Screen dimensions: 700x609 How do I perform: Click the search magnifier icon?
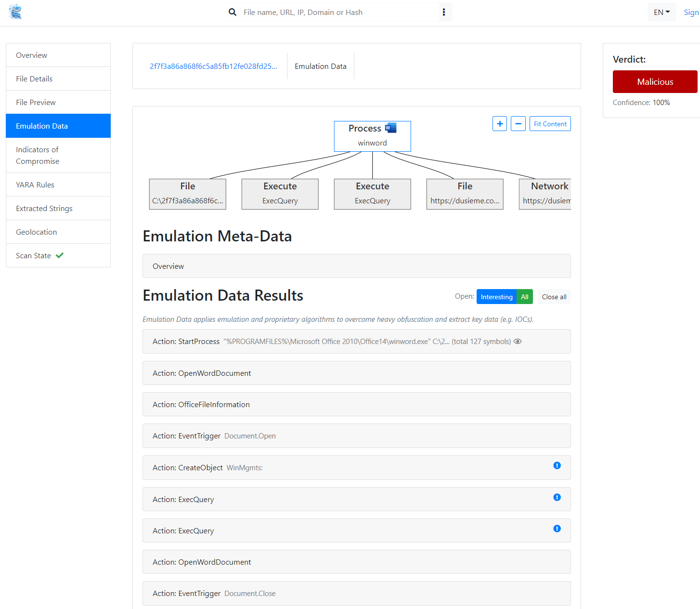(233, 12)
